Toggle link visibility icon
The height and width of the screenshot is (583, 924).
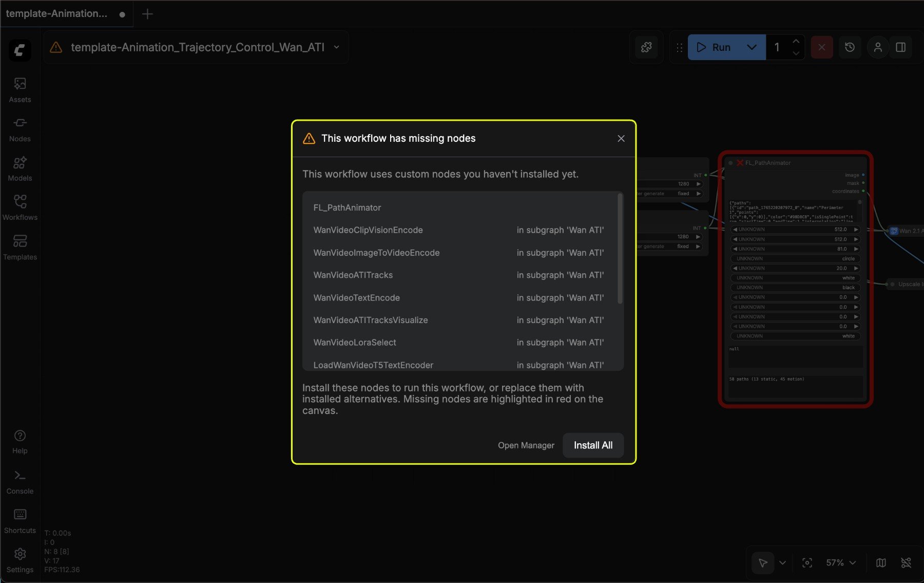coord(906,563)
